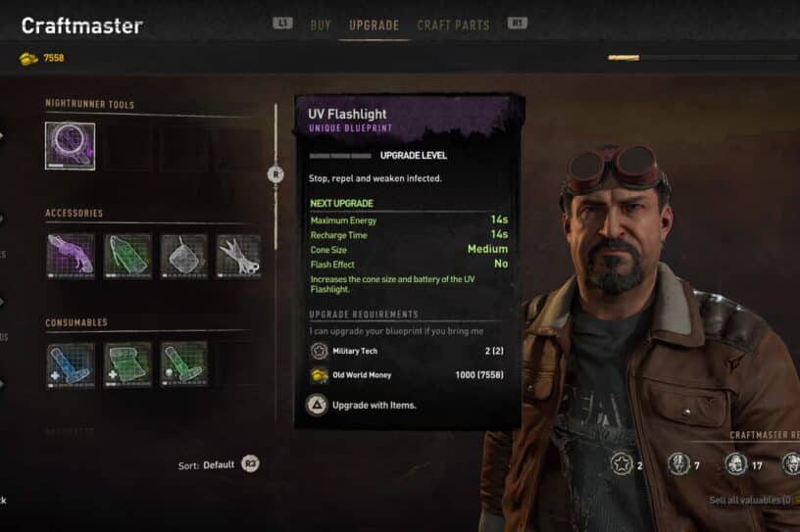Select the UPGRADE tab
The width and height of the screenshot is (800, 532).
pyautogui.click(x=374, y=25)
